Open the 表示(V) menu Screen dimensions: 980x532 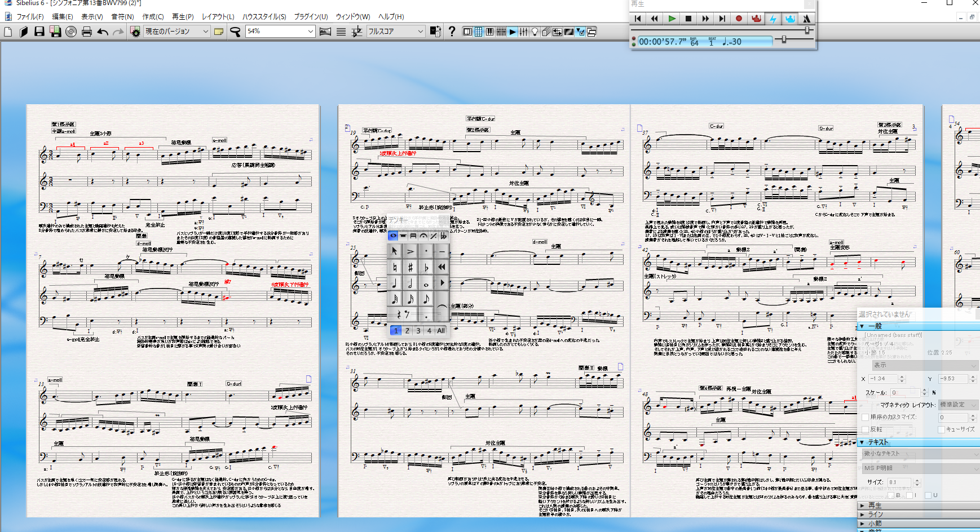point(92,16)
